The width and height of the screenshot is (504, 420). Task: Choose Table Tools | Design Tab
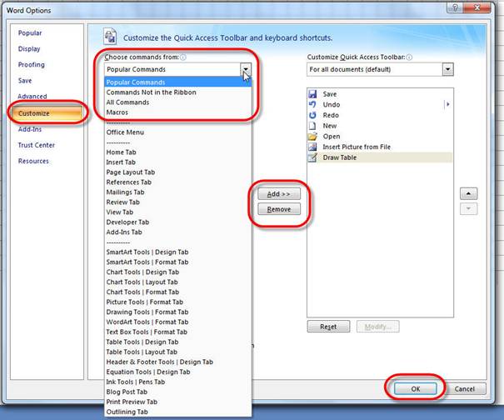tap(177, 342)
